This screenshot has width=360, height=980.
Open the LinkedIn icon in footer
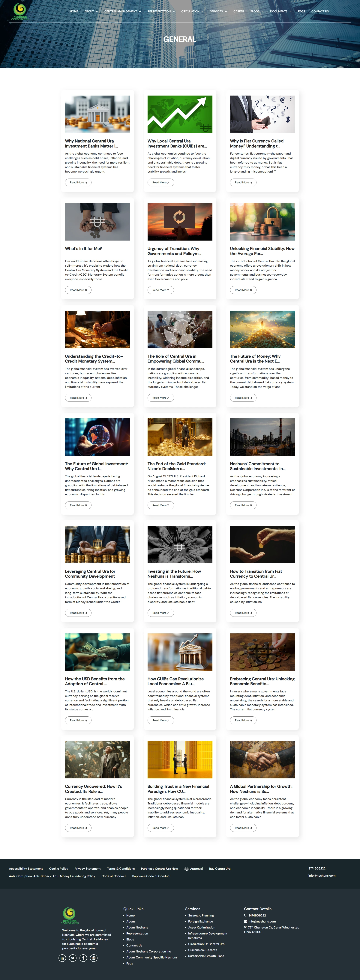click(62, 958)
